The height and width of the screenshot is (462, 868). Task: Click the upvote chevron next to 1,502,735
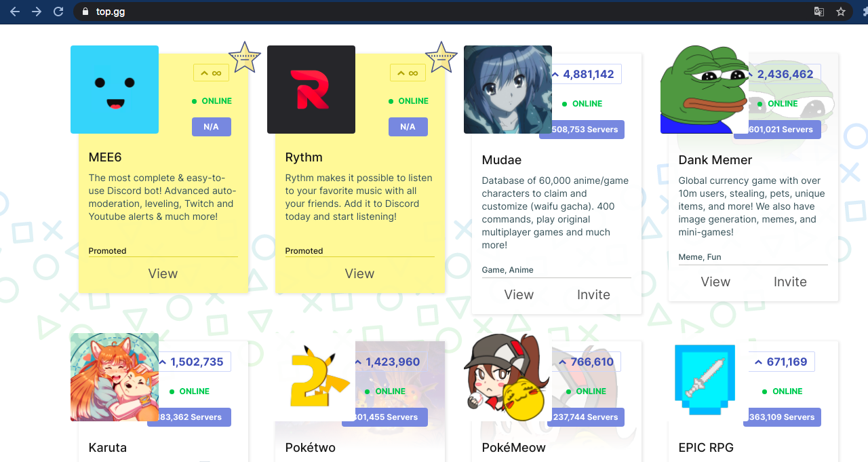click(x=164, y=362)
